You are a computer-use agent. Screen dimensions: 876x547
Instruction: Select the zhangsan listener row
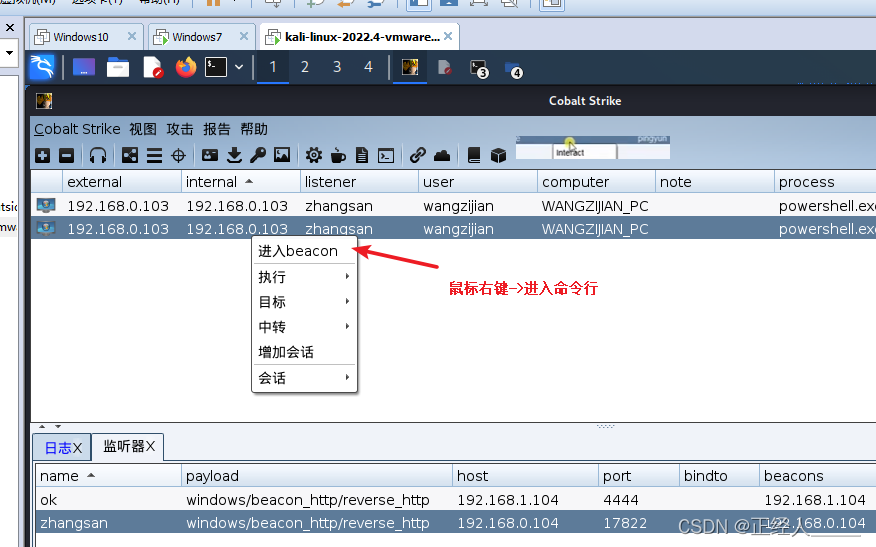[456, 523]
